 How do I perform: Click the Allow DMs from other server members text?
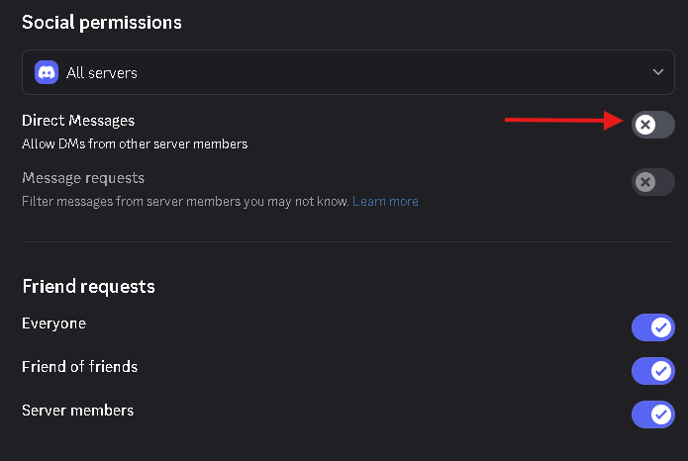tap(135, 144)
